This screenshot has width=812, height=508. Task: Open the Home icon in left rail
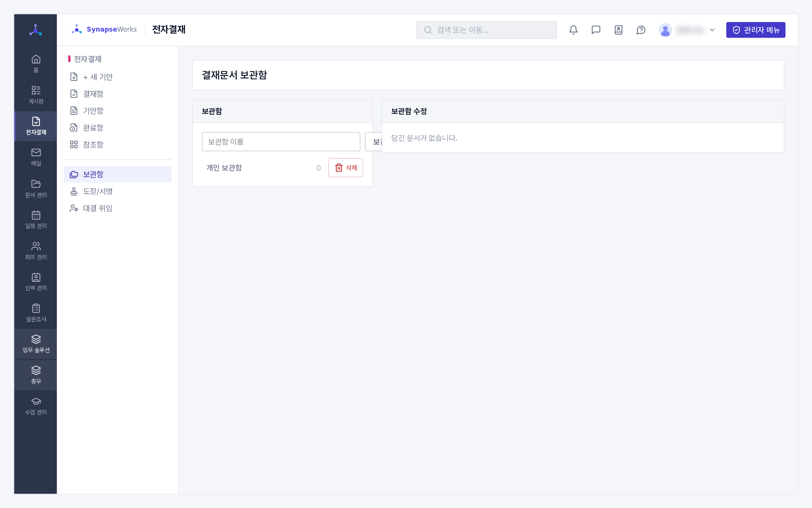tap(36, 64)
